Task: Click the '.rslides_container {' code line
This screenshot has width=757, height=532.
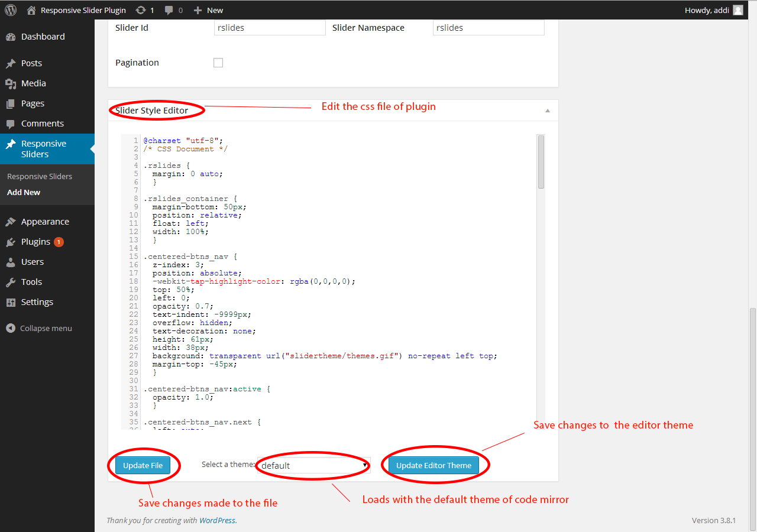Action: [190, 199]
